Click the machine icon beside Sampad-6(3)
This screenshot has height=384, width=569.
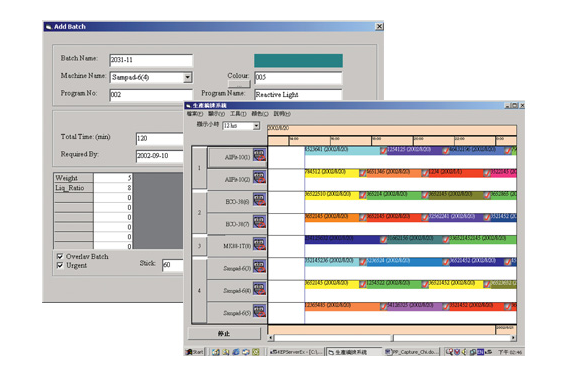click(259, 266)
